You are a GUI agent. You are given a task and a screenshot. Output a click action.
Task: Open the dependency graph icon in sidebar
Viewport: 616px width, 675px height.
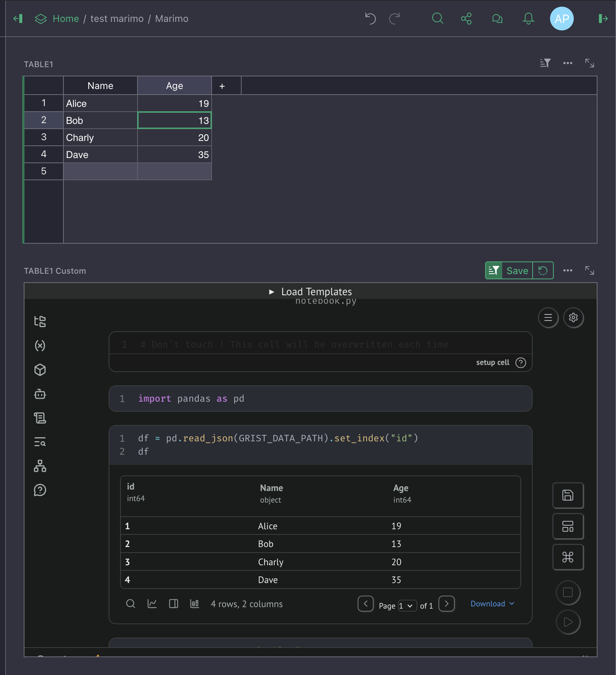40,466
